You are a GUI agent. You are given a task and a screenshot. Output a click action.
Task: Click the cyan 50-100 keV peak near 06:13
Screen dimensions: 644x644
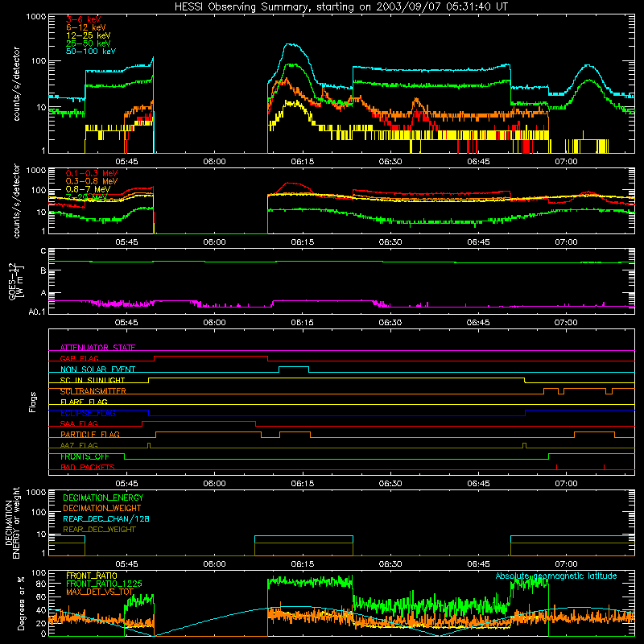[x=291, y=44]
